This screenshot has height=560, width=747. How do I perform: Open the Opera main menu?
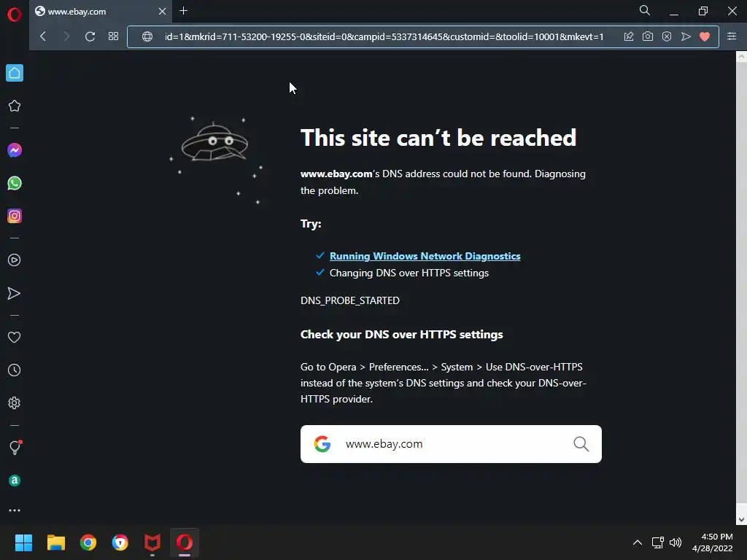click(15, 15)
